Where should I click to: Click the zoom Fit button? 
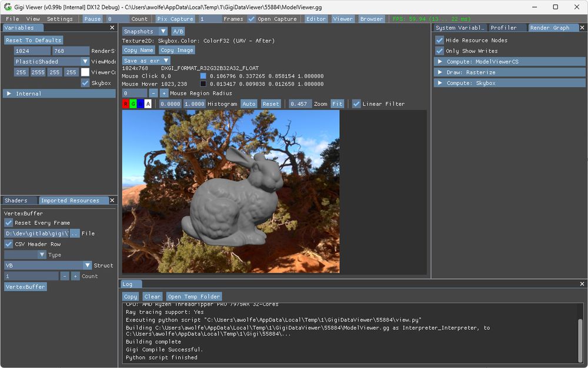click(x=337, y=104)
